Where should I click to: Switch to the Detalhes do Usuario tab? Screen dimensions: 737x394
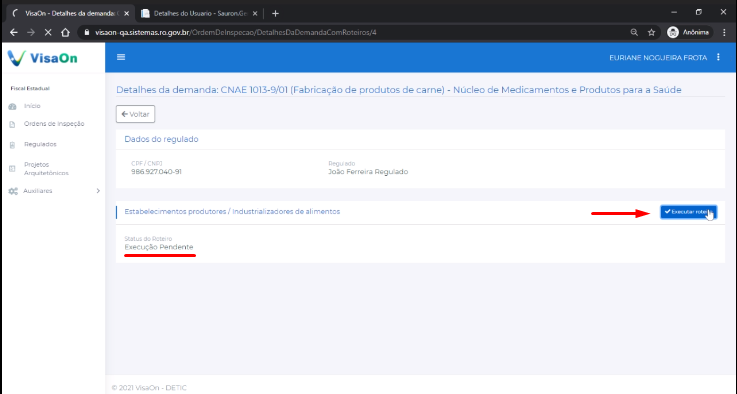tap(200, 14)
